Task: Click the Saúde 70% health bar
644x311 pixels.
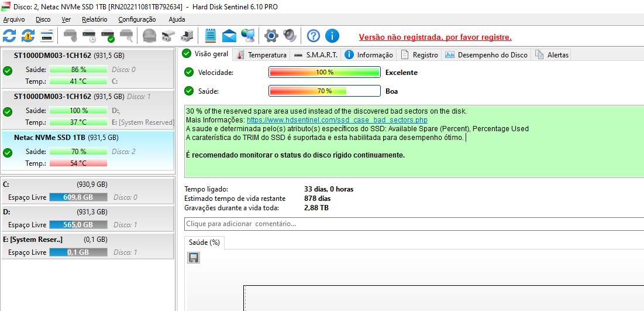Action: coord(324,91)
